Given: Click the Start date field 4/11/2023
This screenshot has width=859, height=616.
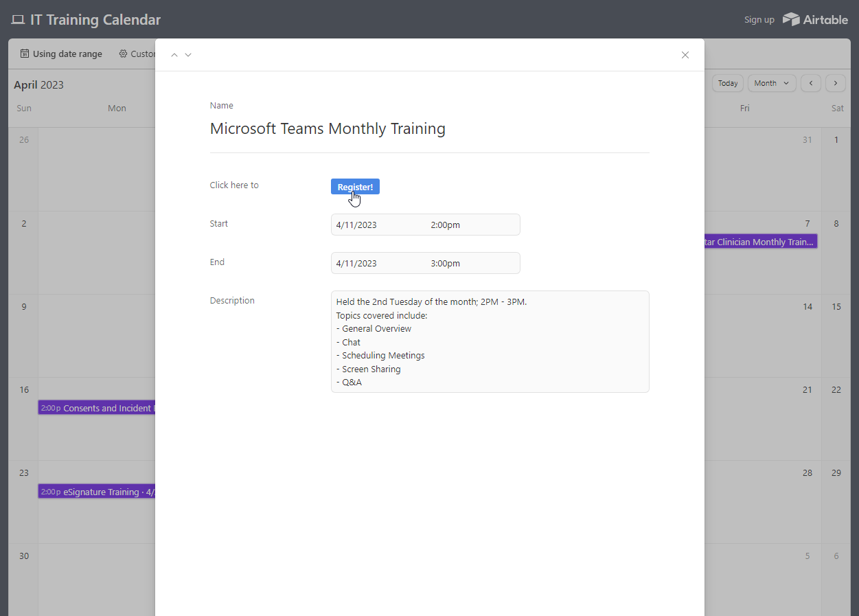Looking at the screenshot, I should coord(356,225).
